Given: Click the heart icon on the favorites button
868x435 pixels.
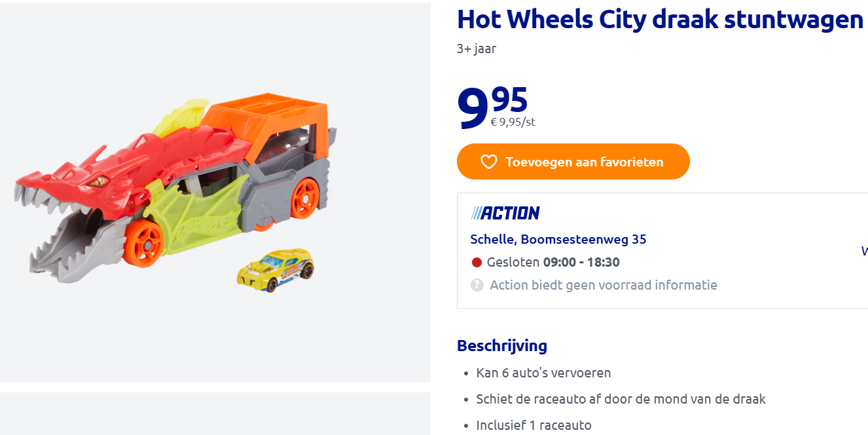Looking at the screenshot, I should tap(487, 161).
